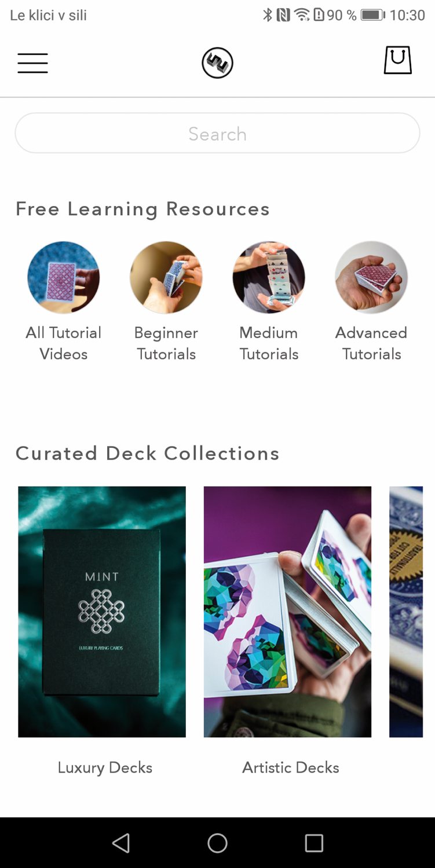The width and height of the screenshot is (435, 868).
Task: Open Beginner Tutorials circle image
Action: coord(166,277)
